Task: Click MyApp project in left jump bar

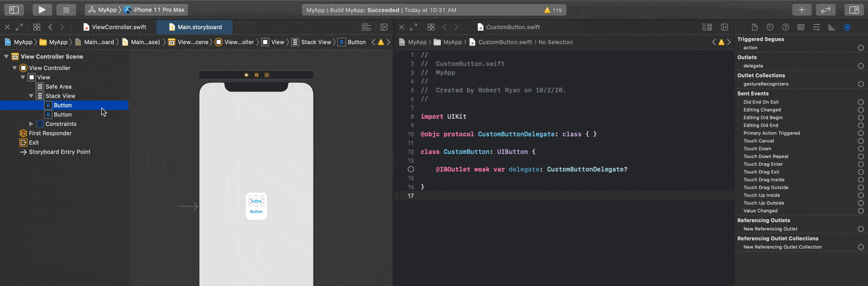Action: tap(19, 42)
